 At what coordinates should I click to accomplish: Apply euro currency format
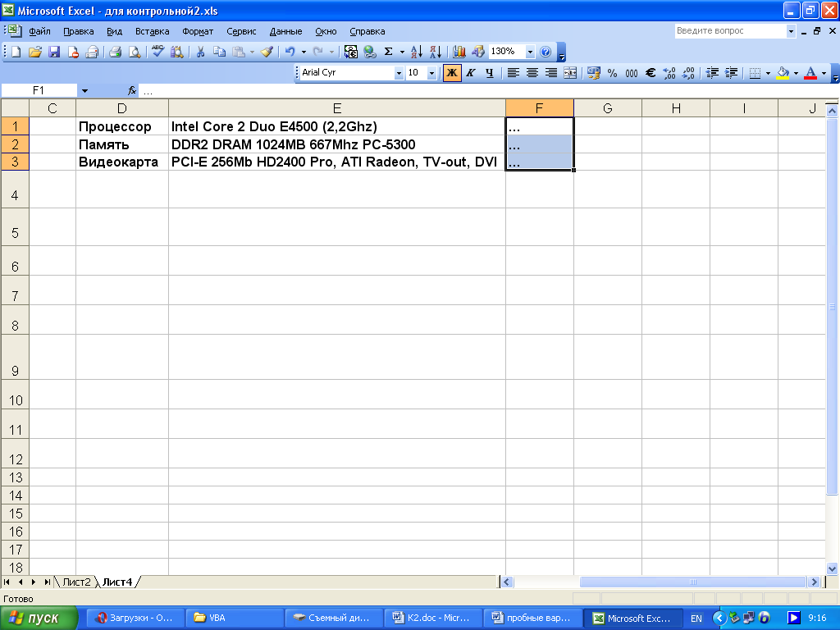pos(651,73)
